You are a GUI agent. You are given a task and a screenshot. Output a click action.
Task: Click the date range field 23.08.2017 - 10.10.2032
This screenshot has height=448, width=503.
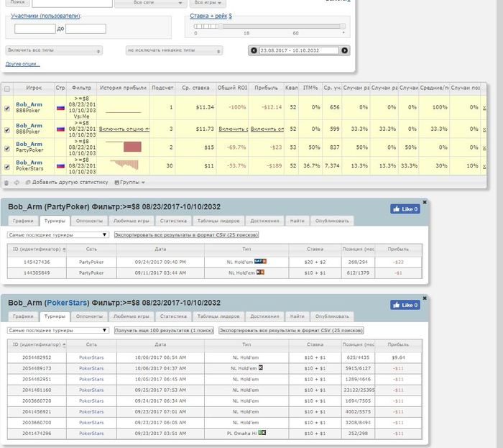coord(299,50)
